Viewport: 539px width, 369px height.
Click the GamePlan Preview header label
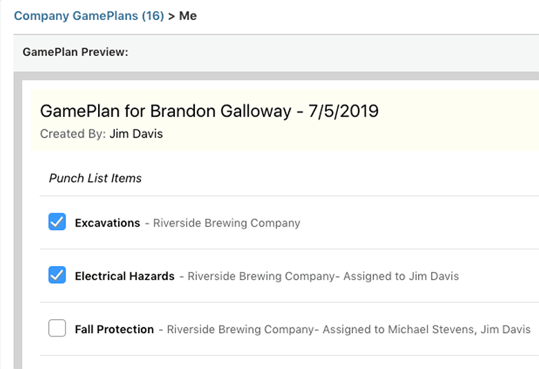click(75, 52)
